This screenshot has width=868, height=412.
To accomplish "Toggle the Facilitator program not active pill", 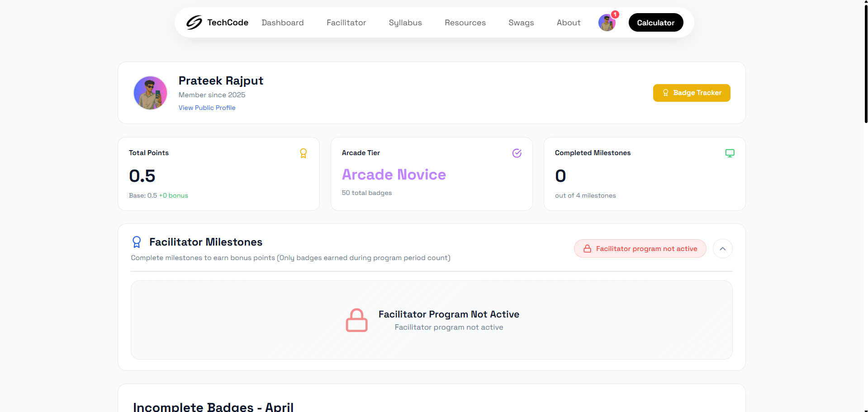I will (x=640, y=248).
